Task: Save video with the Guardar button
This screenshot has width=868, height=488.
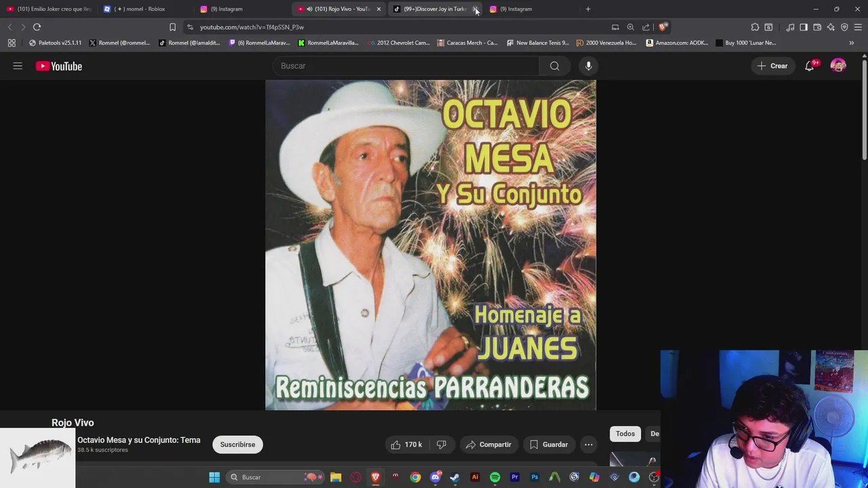Action: click(548, 445)
